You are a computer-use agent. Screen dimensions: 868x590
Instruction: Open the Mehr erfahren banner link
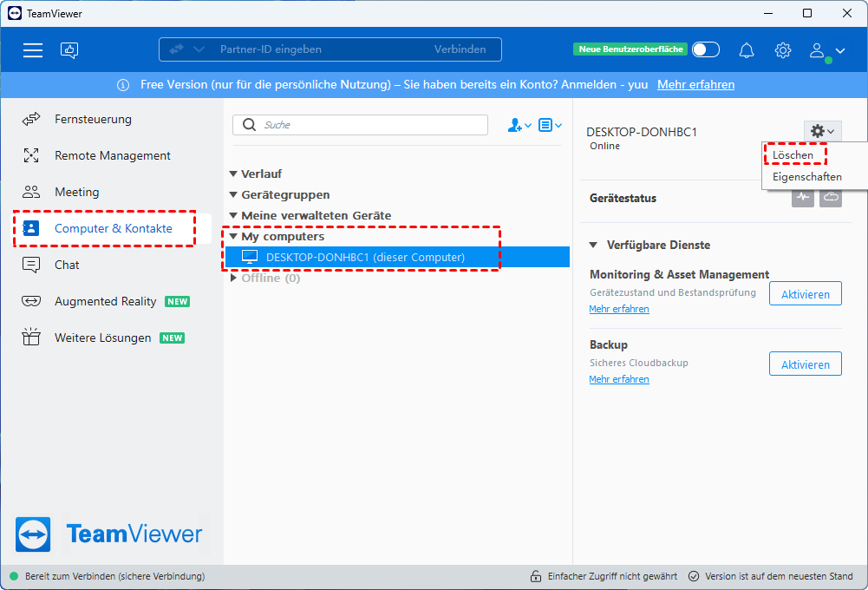pyautogui.click(x=695, y=84)
